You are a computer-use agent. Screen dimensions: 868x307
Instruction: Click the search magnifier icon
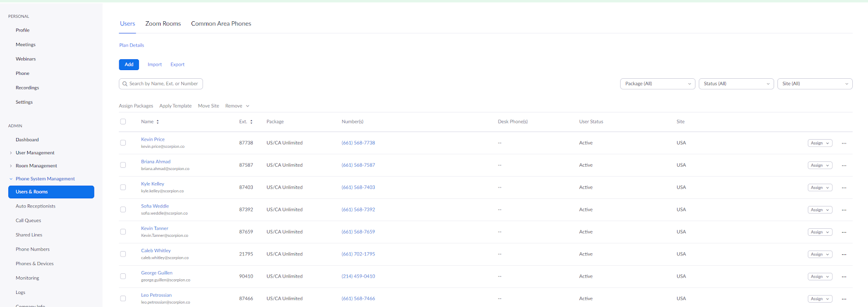coord(125,84)
